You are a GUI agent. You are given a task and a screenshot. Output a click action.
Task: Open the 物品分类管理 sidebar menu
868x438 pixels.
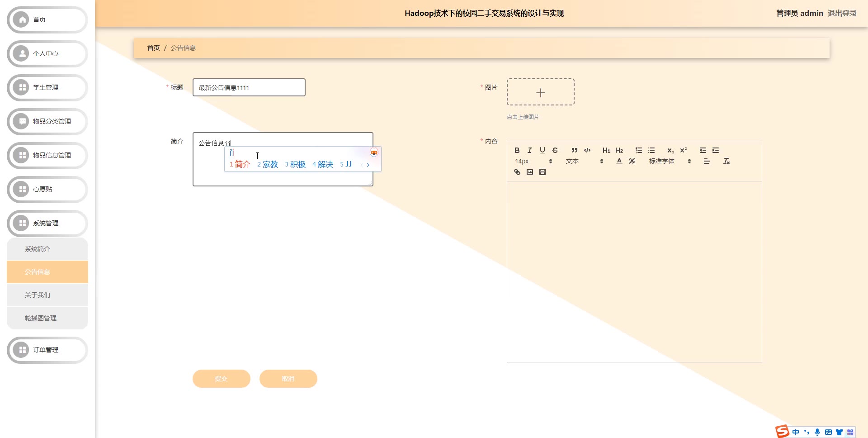47,121
